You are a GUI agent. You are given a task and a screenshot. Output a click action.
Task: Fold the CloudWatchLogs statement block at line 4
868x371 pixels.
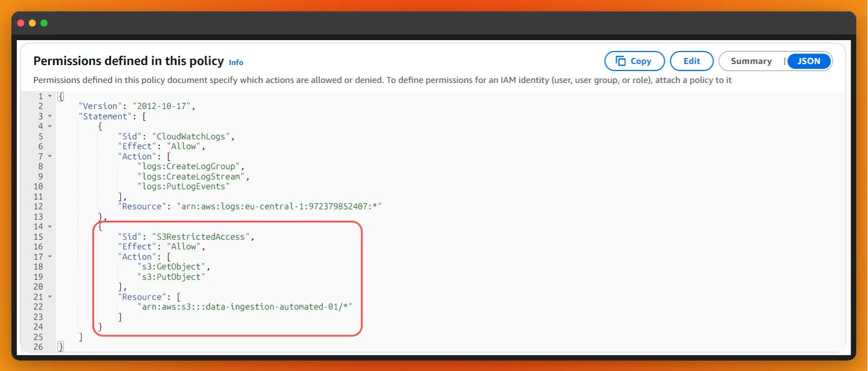pos(50,126)
